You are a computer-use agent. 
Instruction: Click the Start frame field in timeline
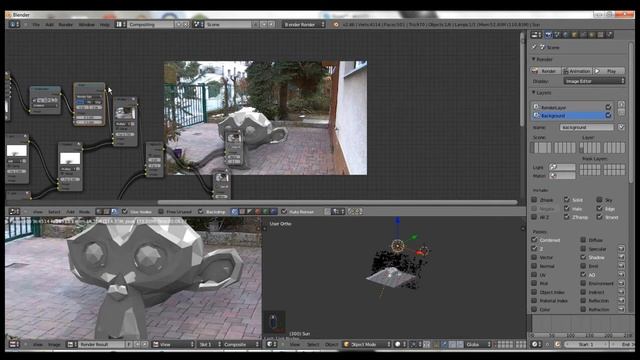(x=585, y=344)
